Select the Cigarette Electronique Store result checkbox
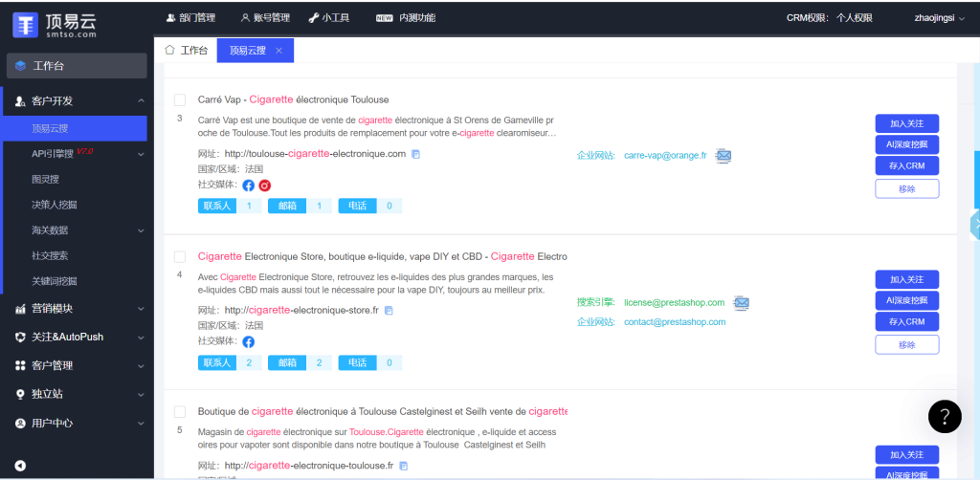 [180, 256]
